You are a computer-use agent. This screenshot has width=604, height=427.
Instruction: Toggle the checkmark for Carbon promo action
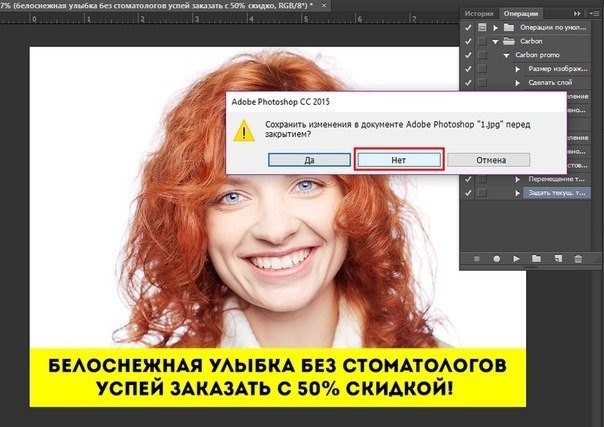click(468, 55)
